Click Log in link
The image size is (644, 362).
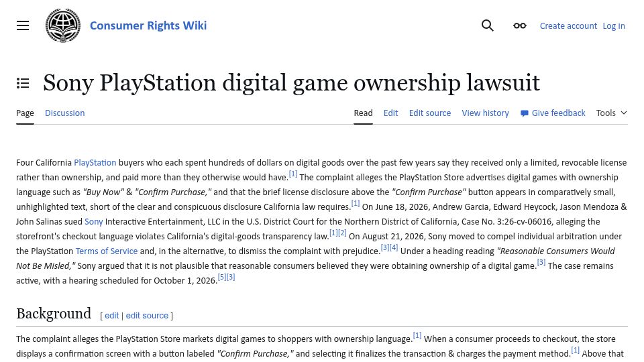pos(614,26)
